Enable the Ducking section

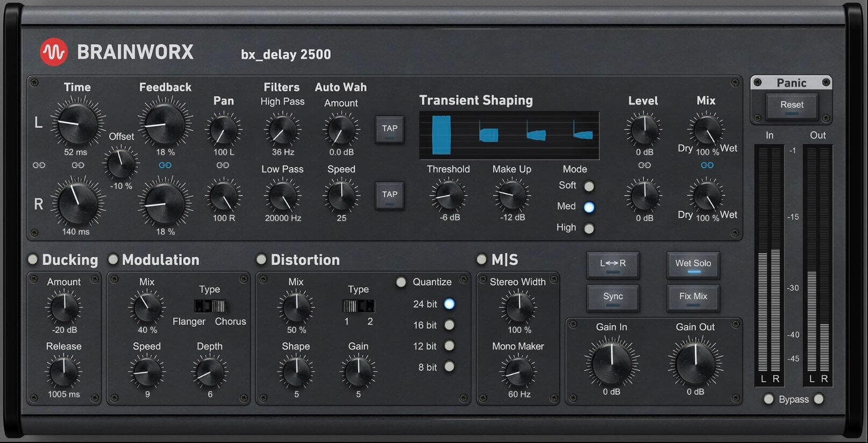pos(33,260)
